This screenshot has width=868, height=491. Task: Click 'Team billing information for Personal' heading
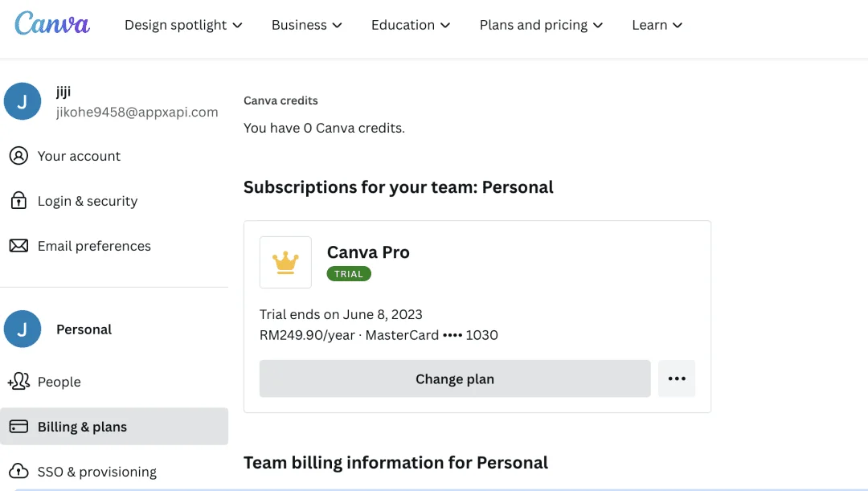click(x=395, y=462)
